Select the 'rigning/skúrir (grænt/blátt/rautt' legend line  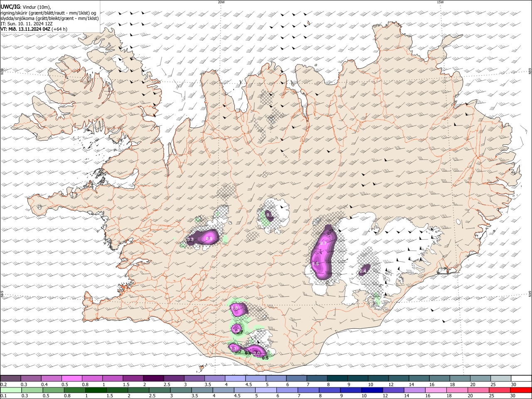48,13
